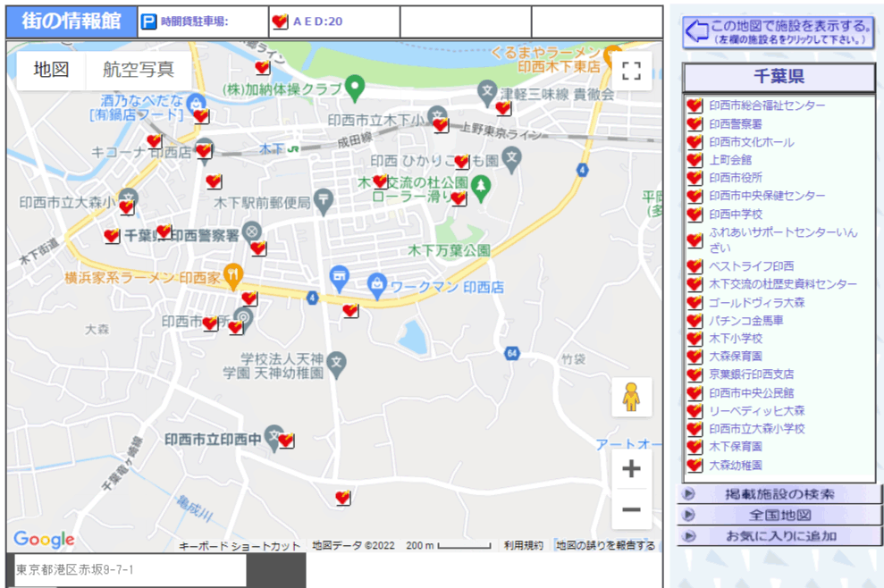Image resolution: width=884 pixels, height=588 pixels.
Task: Click 津軽三味線 貴徹会 school pin
Action: 486,92
